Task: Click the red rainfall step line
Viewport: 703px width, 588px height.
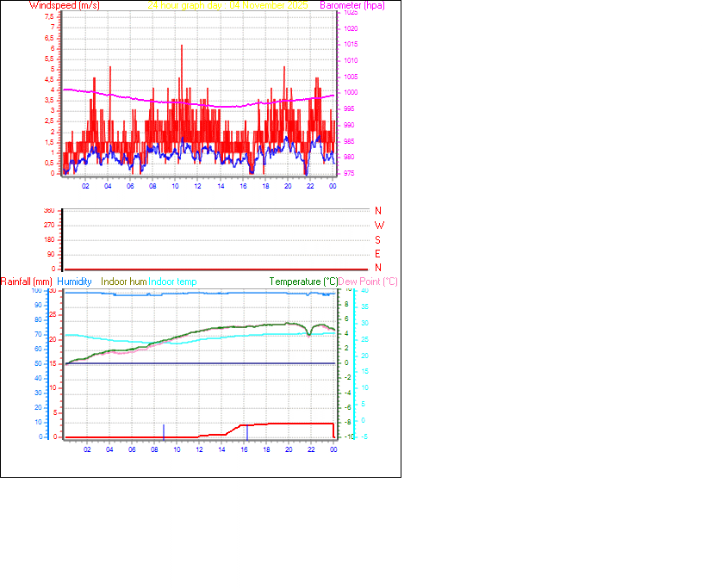Action: (x=276, y=424)
